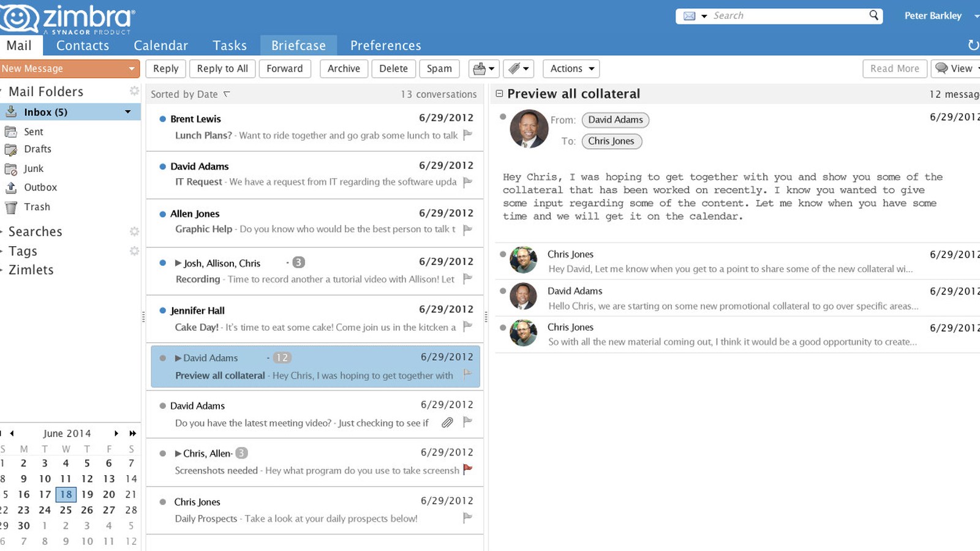
Task: Open the Actions dropdown menu
Action: point(571,69)
